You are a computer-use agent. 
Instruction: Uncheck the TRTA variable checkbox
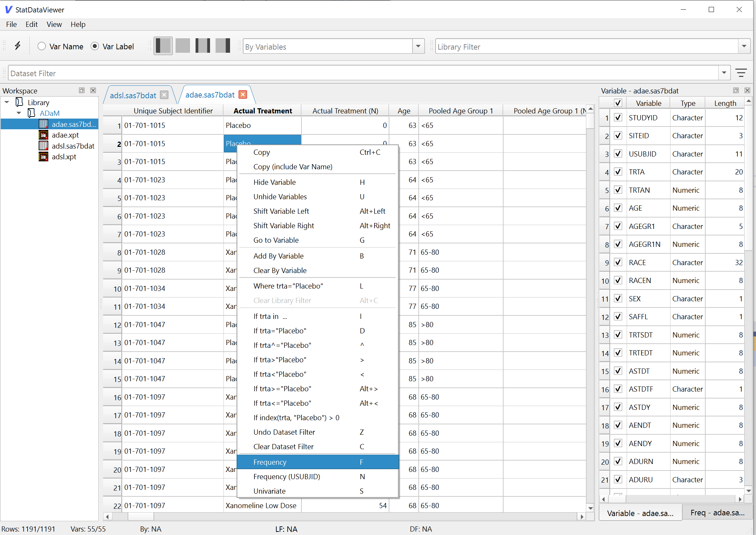click(618, 172)
